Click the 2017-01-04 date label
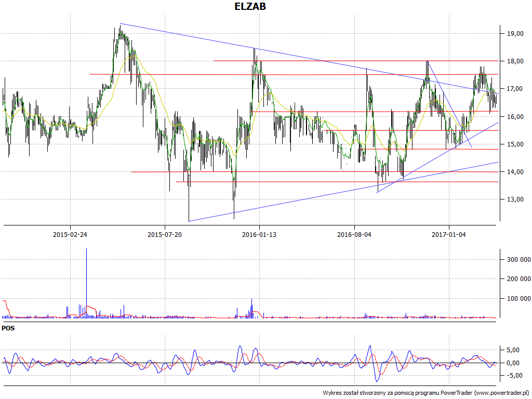 point(449,234)
